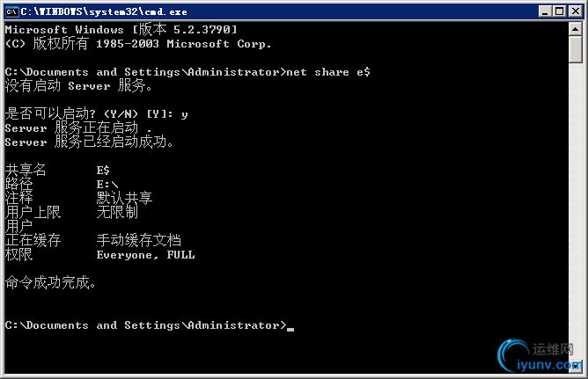
Task: Click the C:\WINDOWS\system32\cmd.exe title bar
Action: pyautogui.click(x=277, y=11)
